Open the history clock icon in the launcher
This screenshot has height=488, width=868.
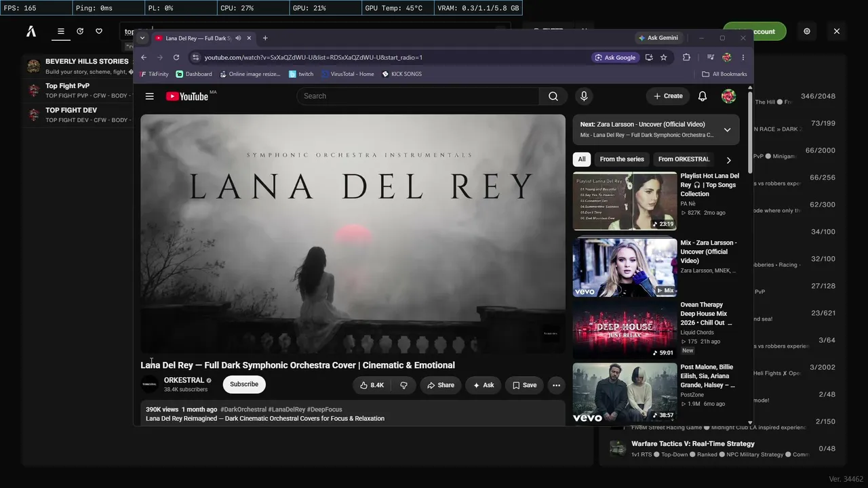(x=80, y=31)
